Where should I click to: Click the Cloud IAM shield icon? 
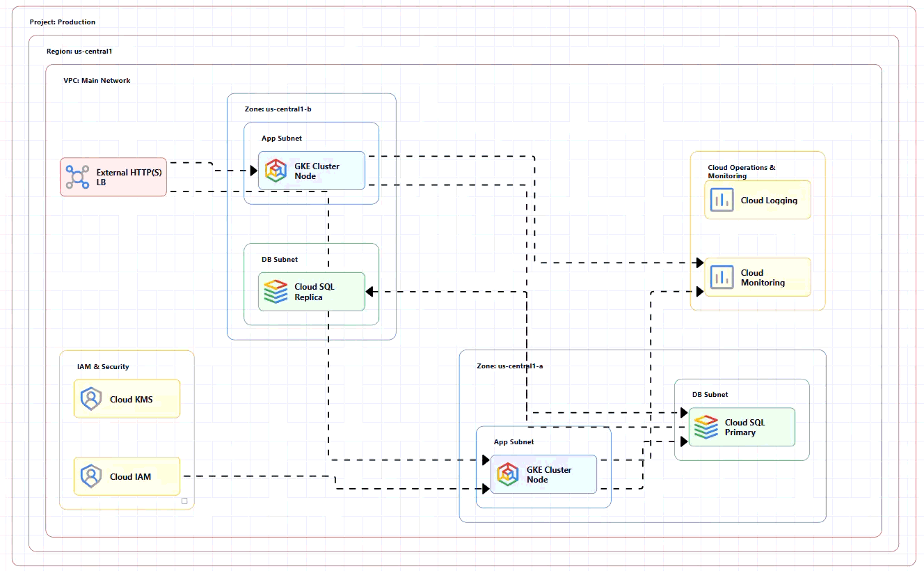point(91,476)
